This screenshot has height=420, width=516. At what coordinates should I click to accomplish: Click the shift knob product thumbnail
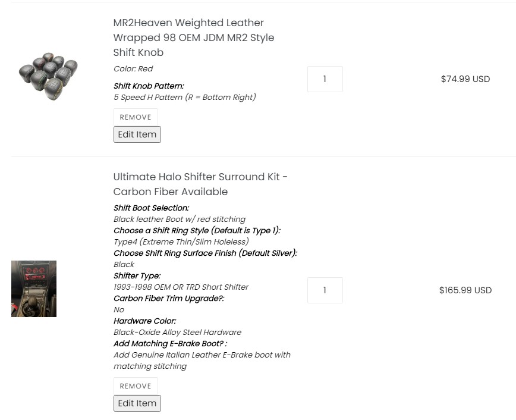coord(48,77)
